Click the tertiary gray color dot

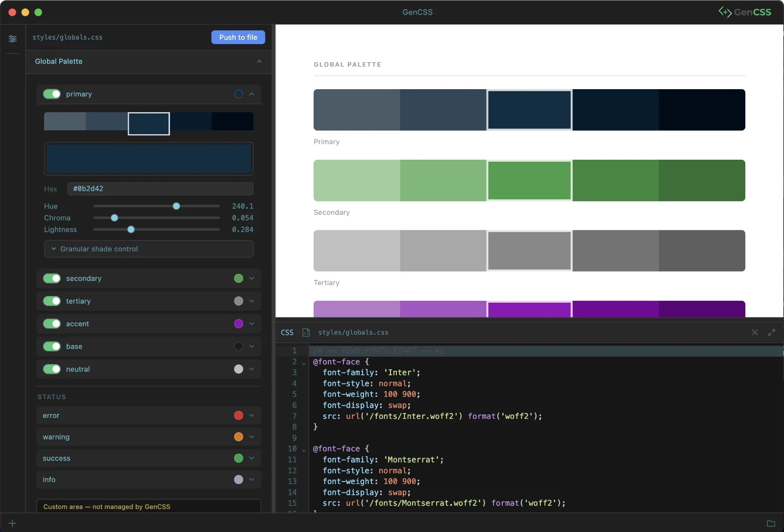[x=239, y=301]
